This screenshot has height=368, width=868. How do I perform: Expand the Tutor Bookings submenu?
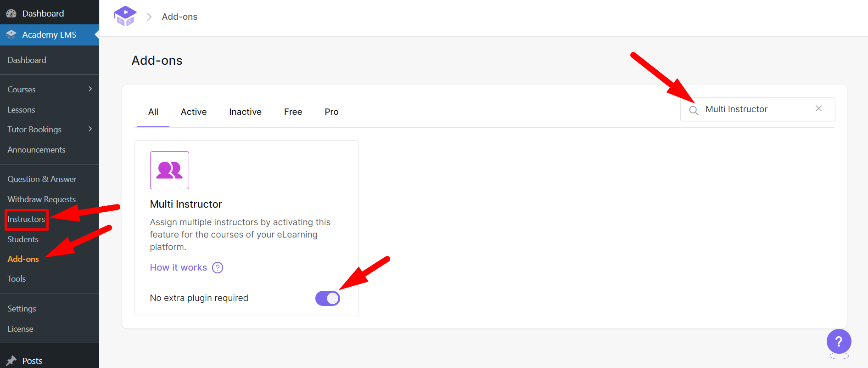pos(90,129)
